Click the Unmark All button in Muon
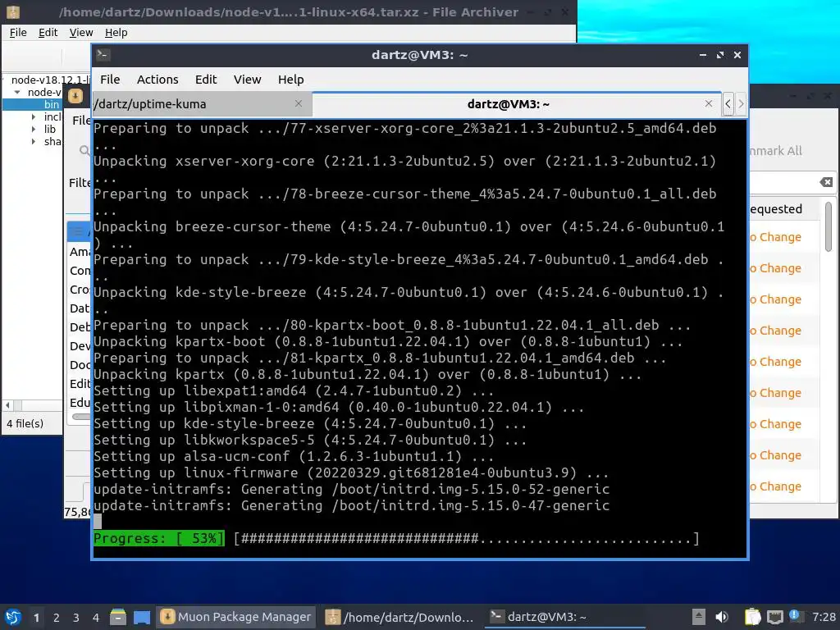The width and height of the screenshot is (840, 630). [x=775, y=151]
